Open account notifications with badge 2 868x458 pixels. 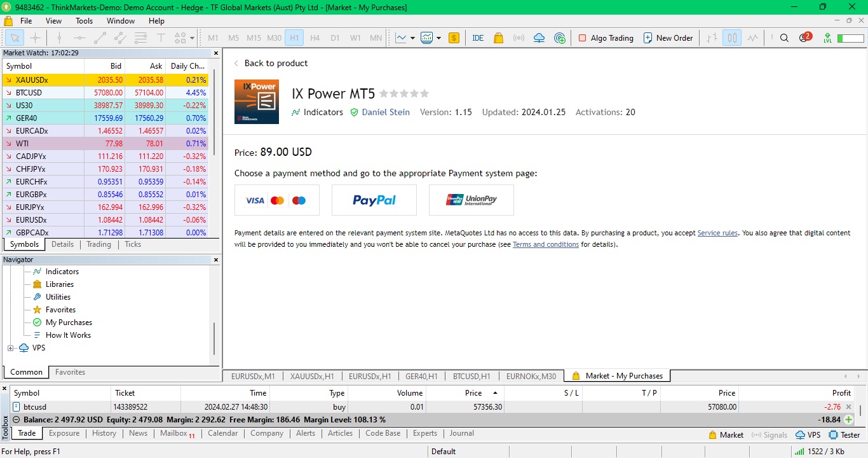tap(804, 38)
